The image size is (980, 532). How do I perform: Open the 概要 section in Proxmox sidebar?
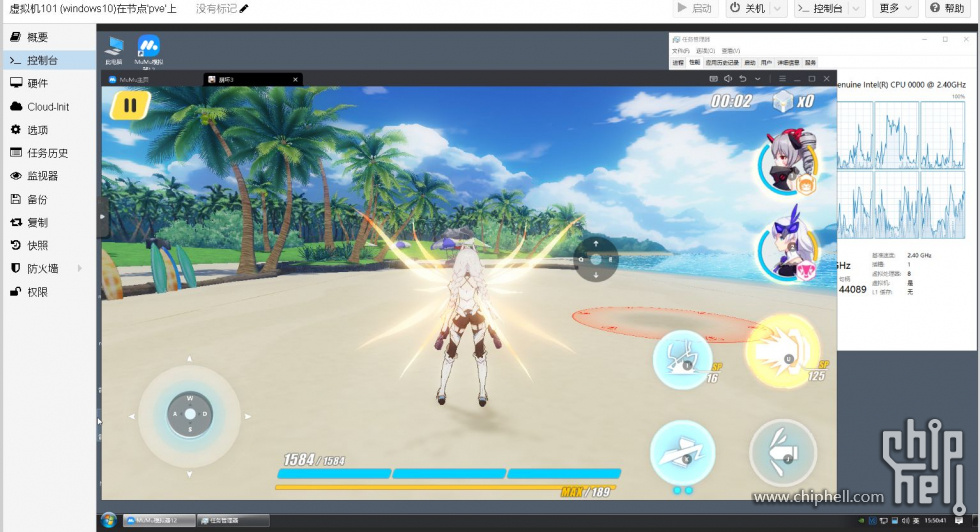[49, 37]
